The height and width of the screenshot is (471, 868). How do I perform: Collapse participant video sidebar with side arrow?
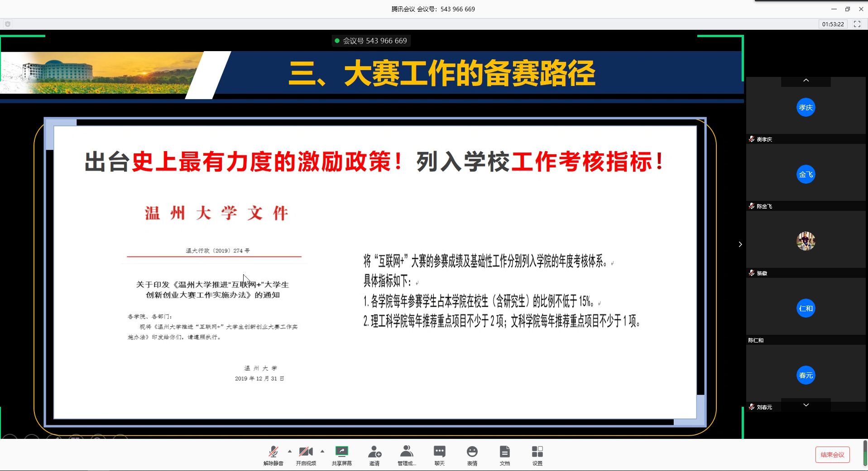(740, 244)
